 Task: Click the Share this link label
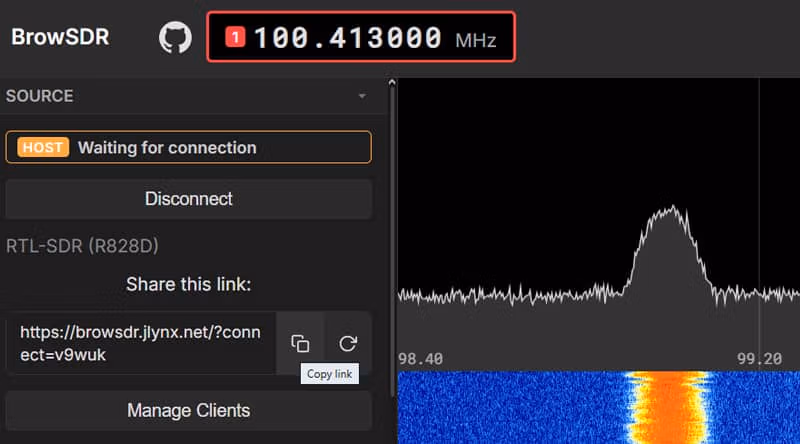(x=189, y=284)
